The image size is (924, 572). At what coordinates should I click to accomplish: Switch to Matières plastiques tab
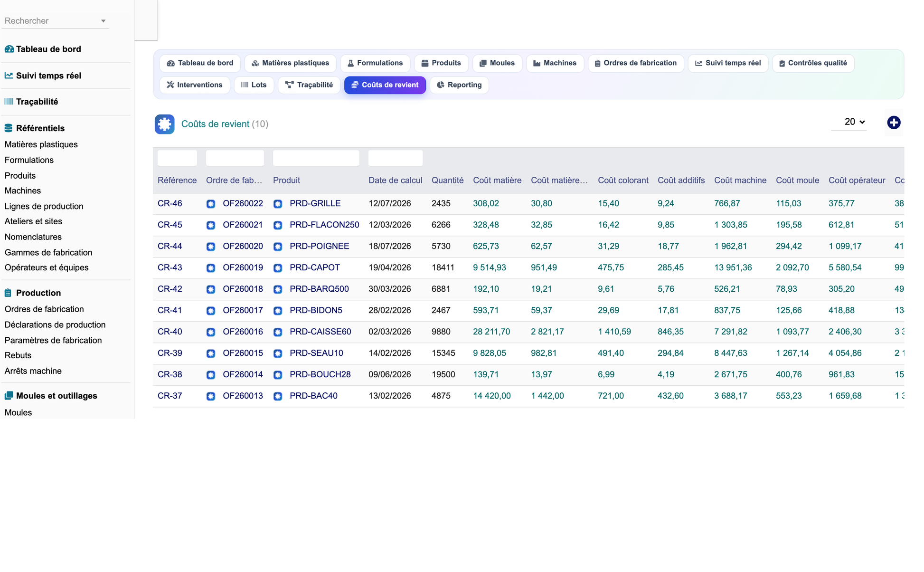[x=290, y=63]
